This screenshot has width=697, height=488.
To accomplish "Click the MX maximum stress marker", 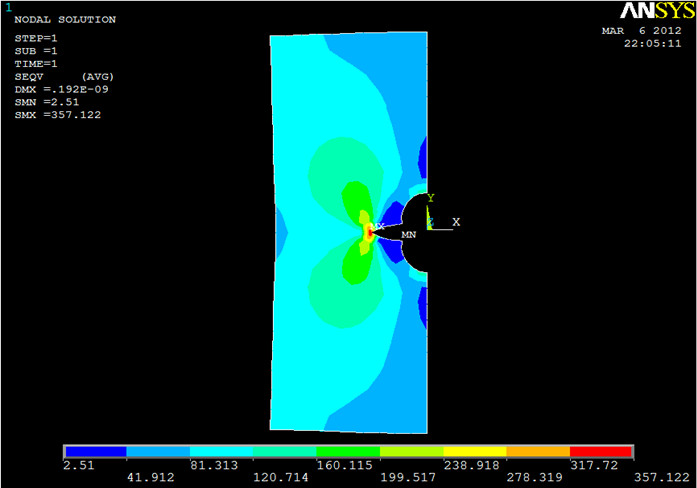I will 378,227.
